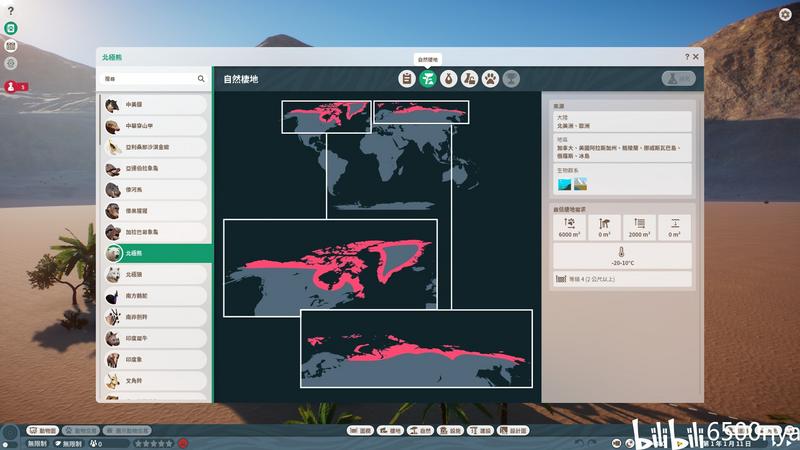Open the general info clipboard tab

(x=407, y=79)
